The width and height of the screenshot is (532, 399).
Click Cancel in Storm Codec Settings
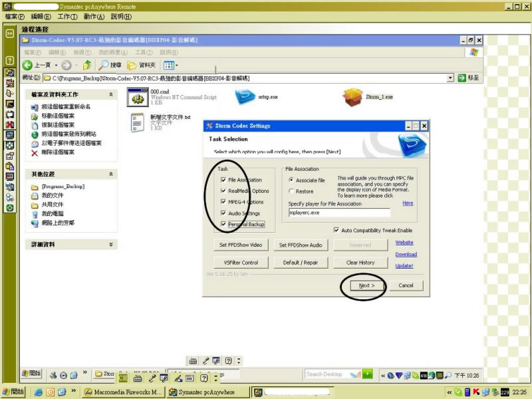406,286
